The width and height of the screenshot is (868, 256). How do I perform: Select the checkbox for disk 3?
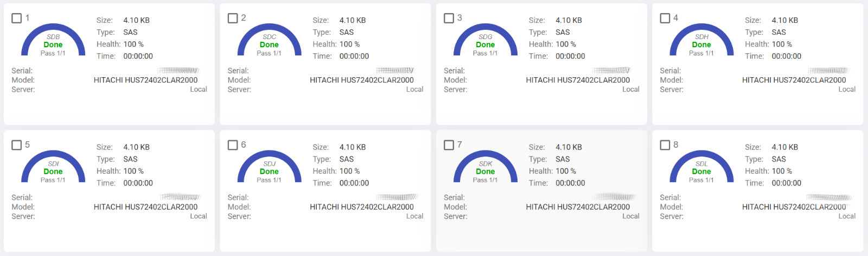pos(449,18)
